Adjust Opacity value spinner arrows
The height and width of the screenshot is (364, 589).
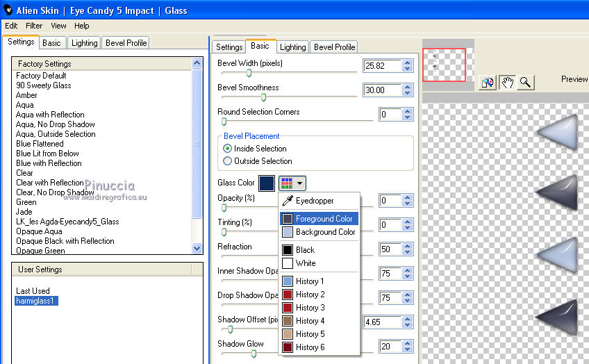(x=407, y=201)
